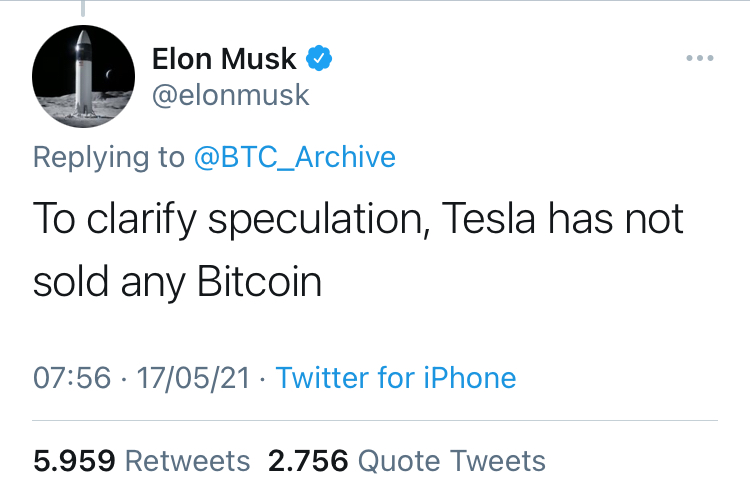Open Elon Musk's rocket profile picture
Viewport: 750px width, 496px height.
click(x=84, y=77)
